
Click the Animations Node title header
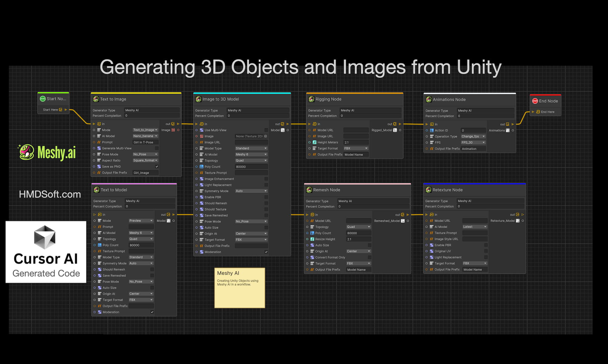(x=449, y=100)
